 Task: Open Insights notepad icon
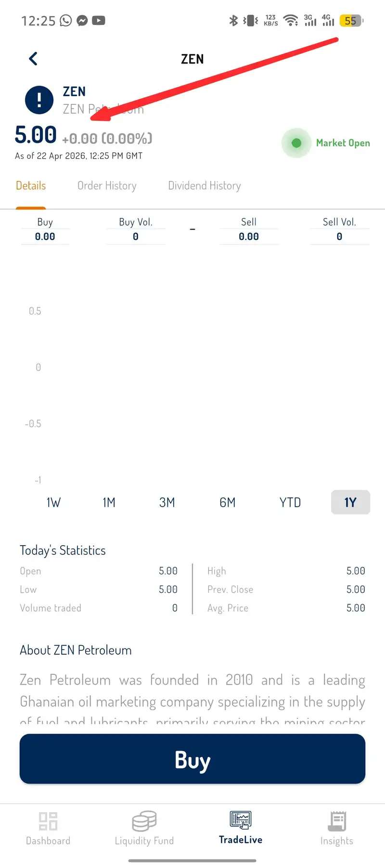(x=337, y=821)
